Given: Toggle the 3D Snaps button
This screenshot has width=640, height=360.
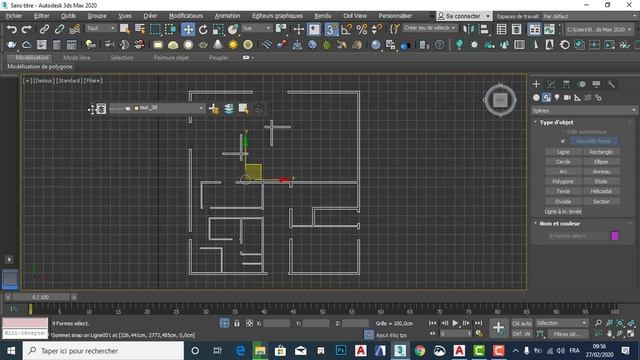Looking at the screenshot, I should click(331, 29).
